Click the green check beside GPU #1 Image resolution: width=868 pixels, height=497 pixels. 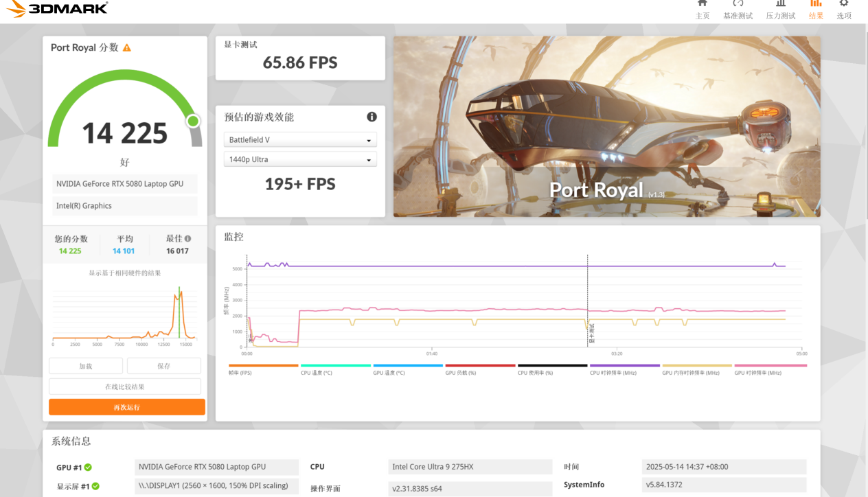click(x=88, y=467)
